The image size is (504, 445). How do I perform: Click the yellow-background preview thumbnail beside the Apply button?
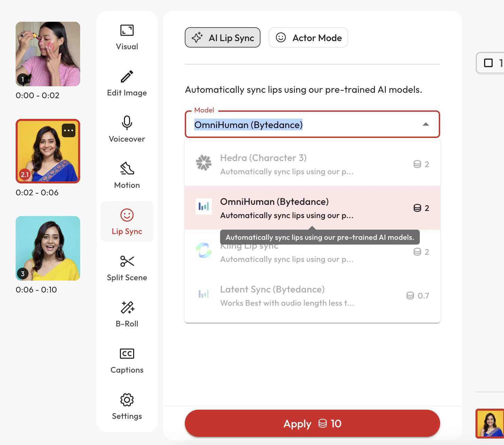490,424
